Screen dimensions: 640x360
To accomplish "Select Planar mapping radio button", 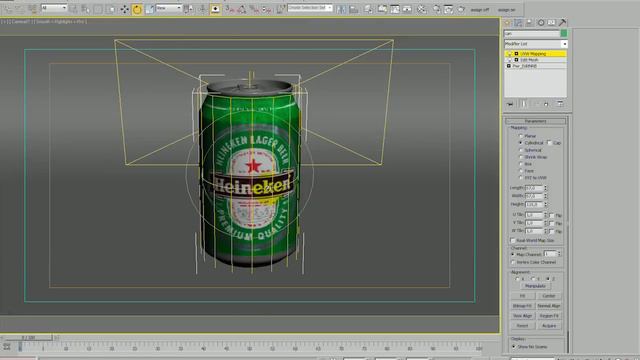I will pos(520,136).
